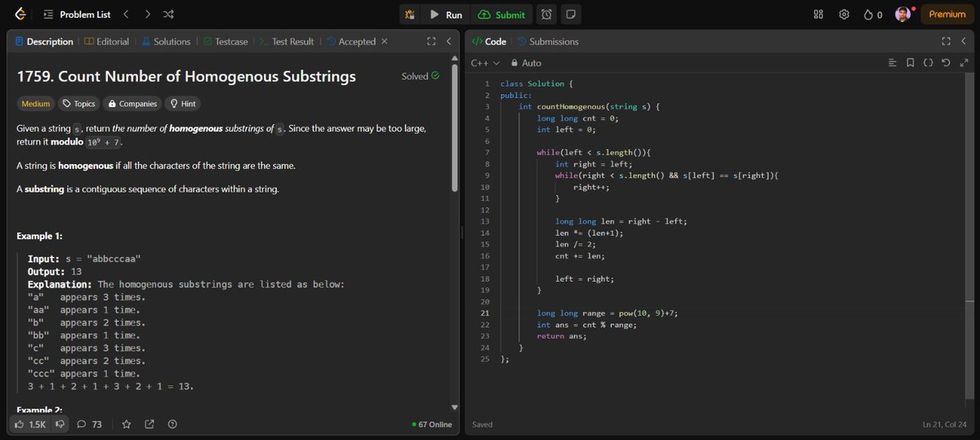Click 'class Solution {' code line
980x440 pixels.
[x=537, y=83]
